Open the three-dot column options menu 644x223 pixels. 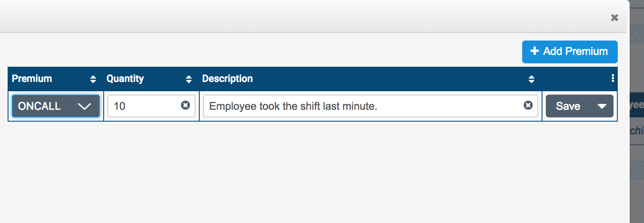click(613, 79)
